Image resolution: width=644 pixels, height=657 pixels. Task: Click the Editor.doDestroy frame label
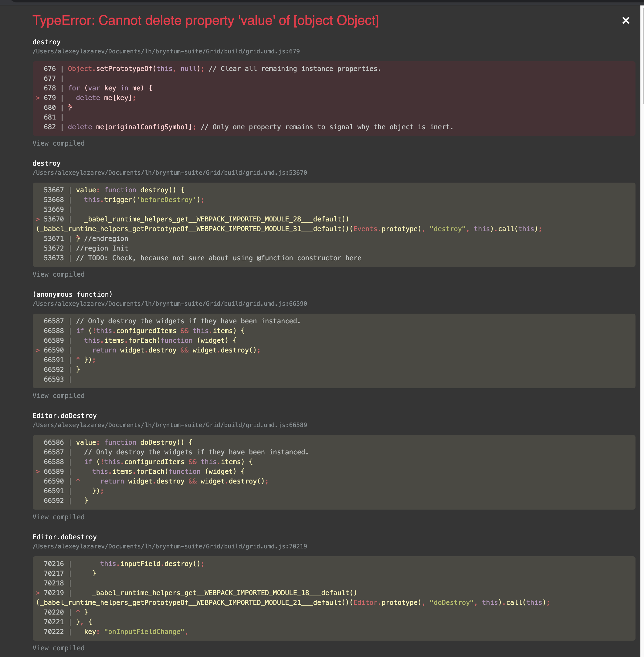click(64, 415)
